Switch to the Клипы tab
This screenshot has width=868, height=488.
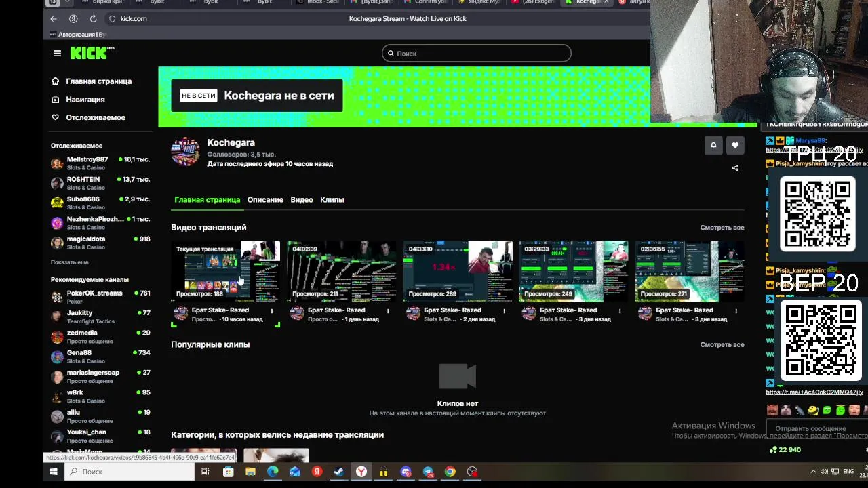[332, 200]
